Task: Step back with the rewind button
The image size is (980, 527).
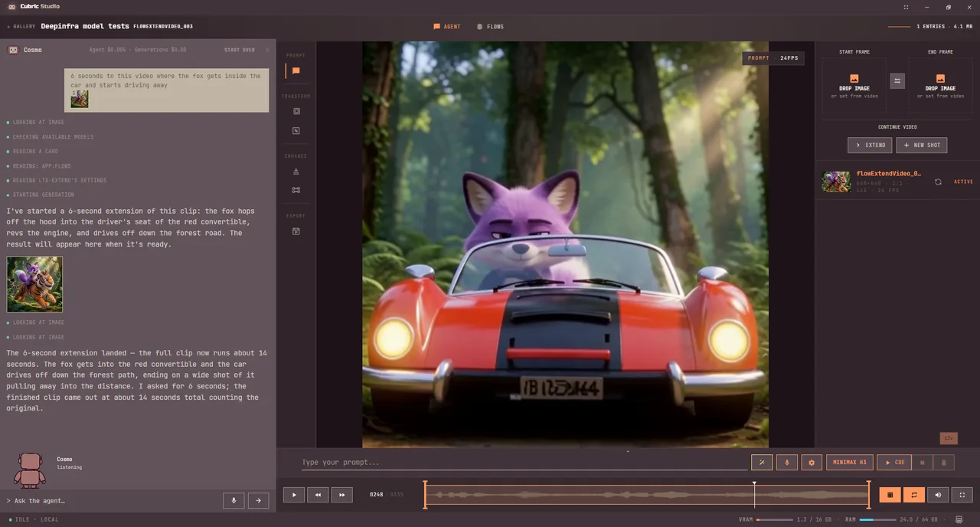Action: tap(318, 495)
